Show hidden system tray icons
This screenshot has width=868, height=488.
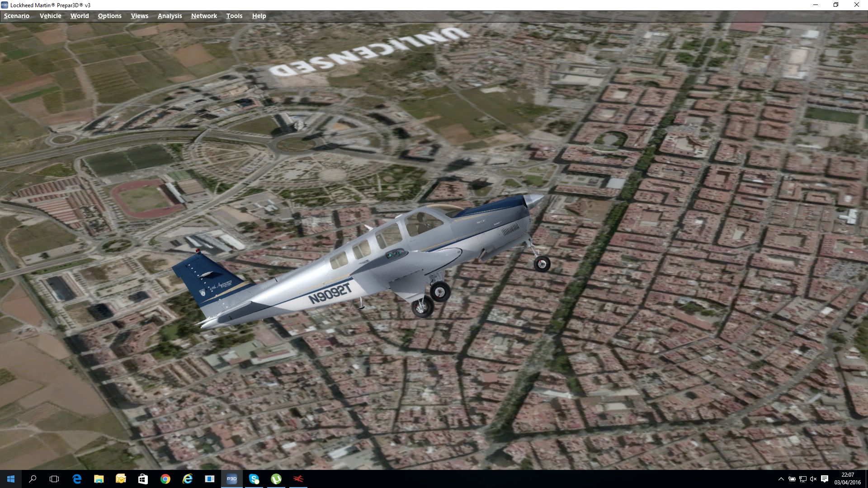(x=781, y=479)
